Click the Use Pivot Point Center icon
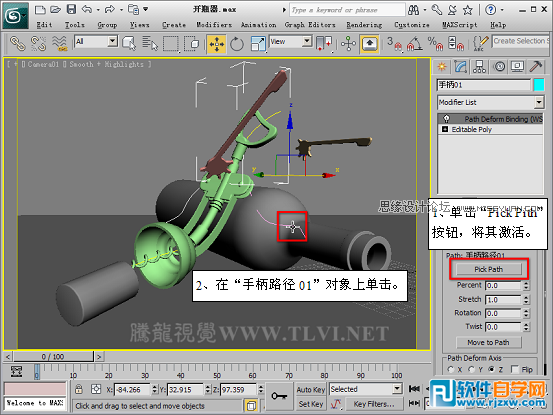The image size is (553, 415). tap(323, 44)
